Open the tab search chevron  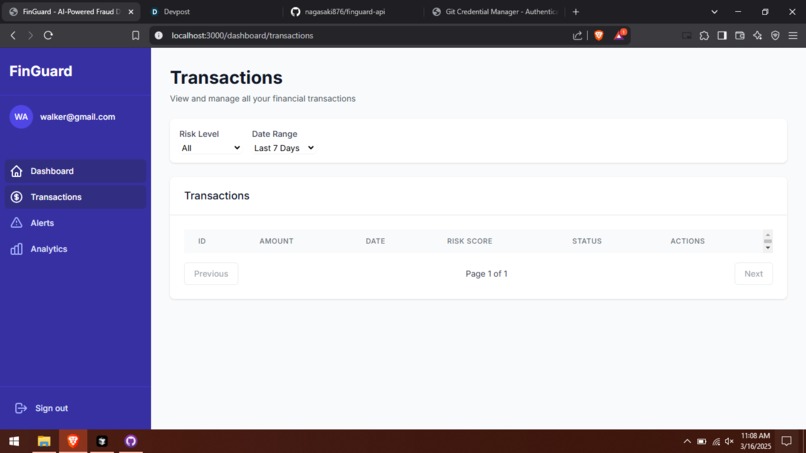(714, 11)
